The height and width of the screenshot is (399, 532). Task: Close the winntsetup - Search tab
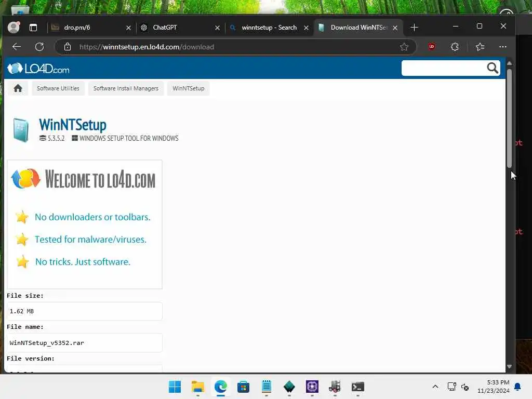(306, 28)
